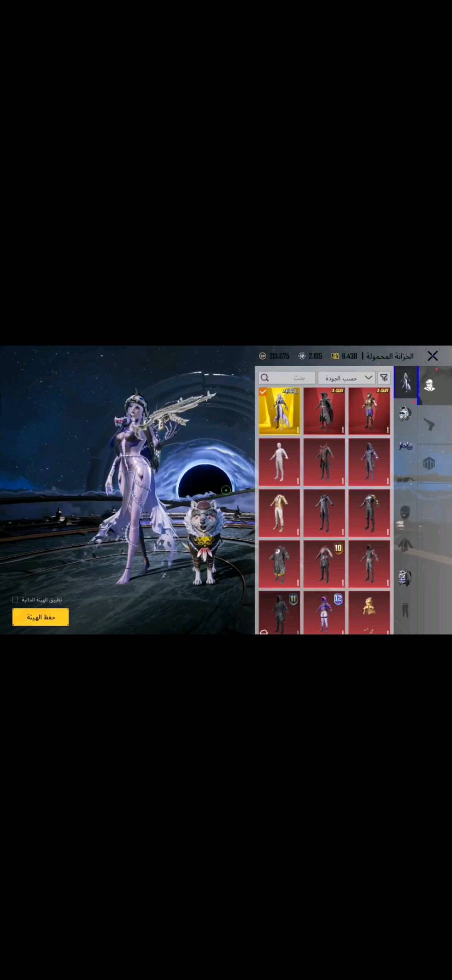This screenshot has width=452, height=980.
Task: Select the outfit sets category icon
Action: (x=405, y=382)
